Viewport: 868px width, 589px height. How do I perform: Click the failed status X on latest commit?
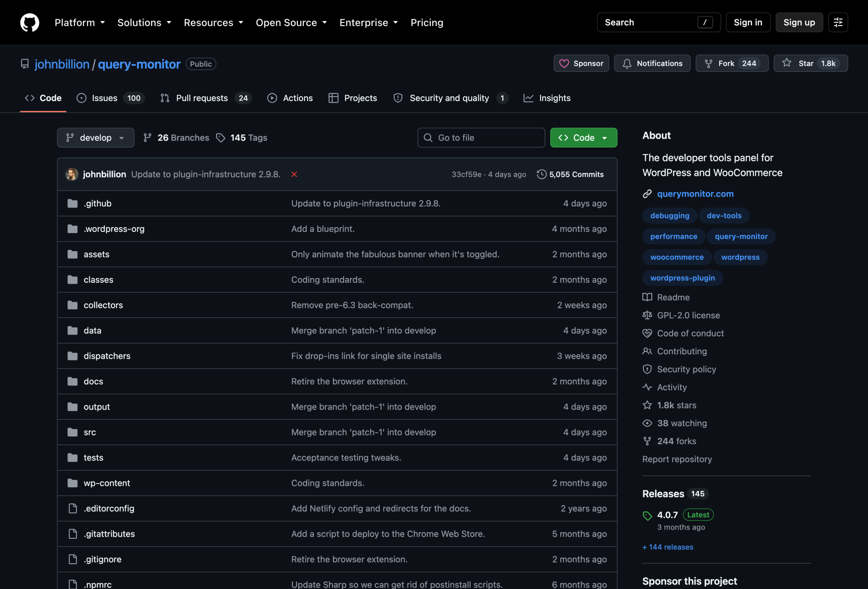[294, 174]
